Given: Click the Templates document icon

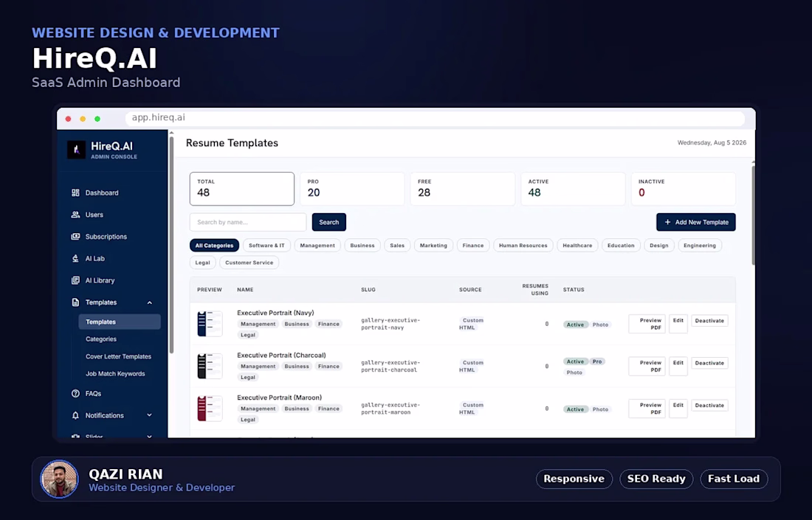Looking at the screenshot, I should click(x=75, y=302).
